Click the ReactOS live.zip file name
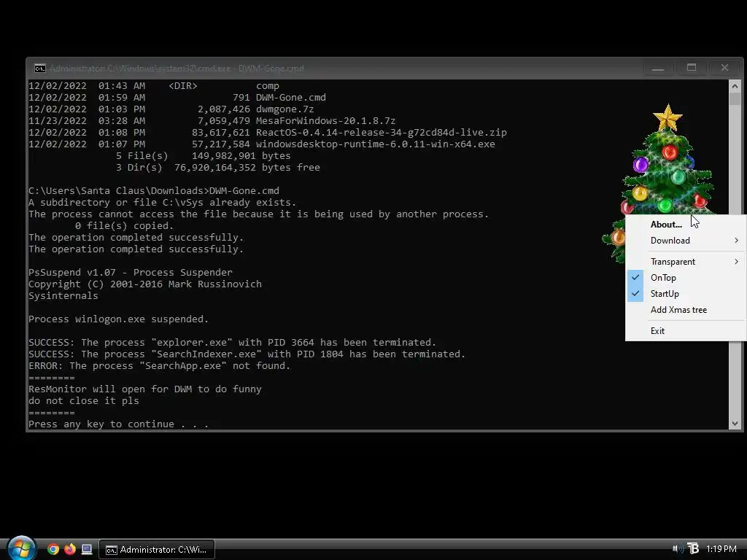The height and width of the screenshot is (560, 747). pyautogui.click(x=381, y=133)
